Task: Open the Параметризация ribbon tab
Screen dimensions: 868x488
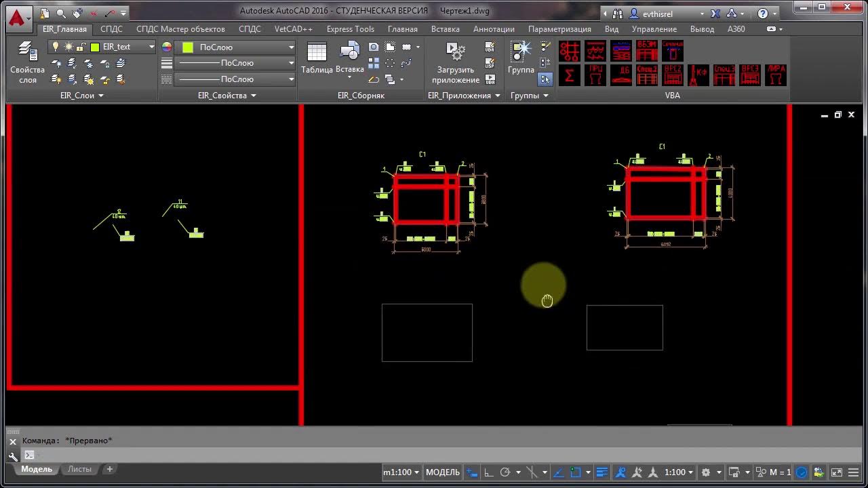Action: point(559,29)
